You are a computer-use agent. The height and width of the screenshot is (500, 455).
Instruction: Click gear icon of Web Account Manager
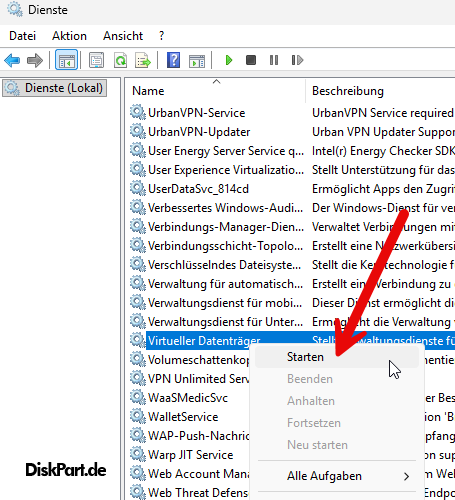point(138,473)
